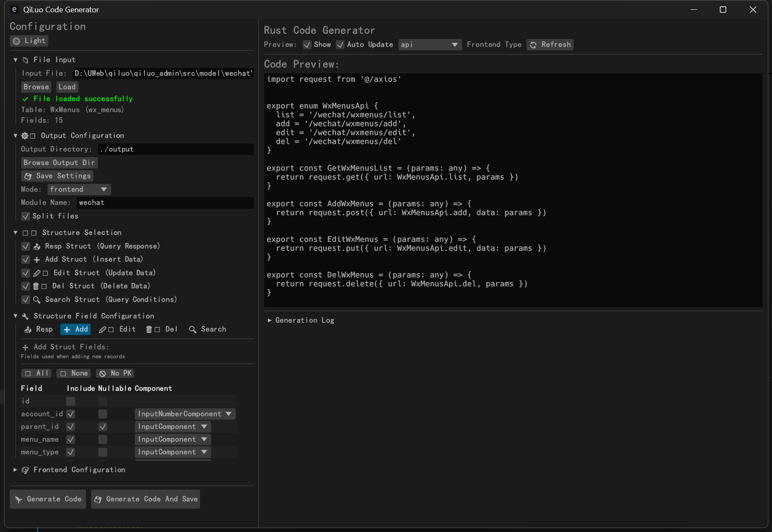Click the Input File path field
The height and width of the screenshot is (532, 772).
coord(163,74)
